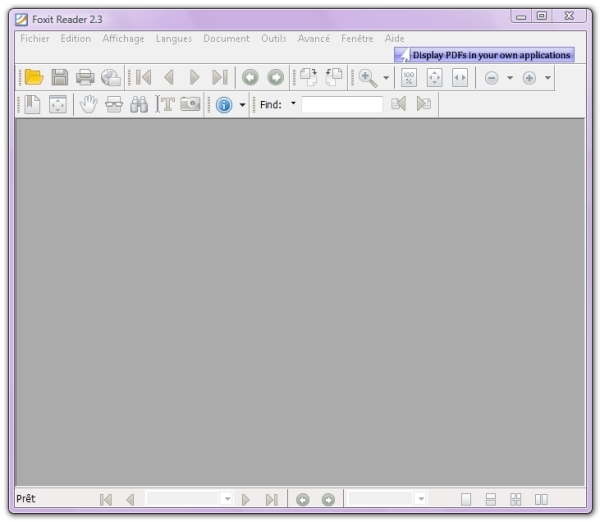
Task: Click the Open file folder icon
Action: coord(34,77)
